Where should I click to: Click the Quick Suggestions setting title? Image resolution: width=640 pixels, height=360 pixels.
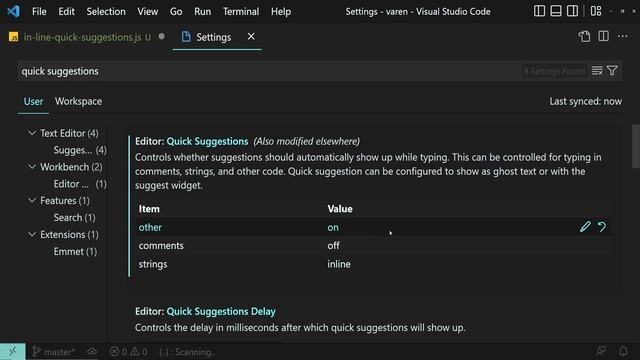(x=207, y=141)
